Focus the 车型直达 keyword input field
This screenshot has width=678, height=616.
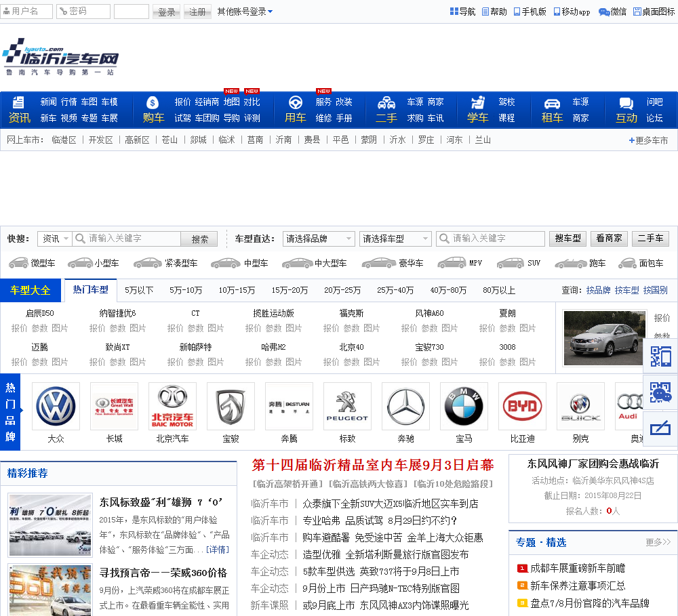click(490, 239)
